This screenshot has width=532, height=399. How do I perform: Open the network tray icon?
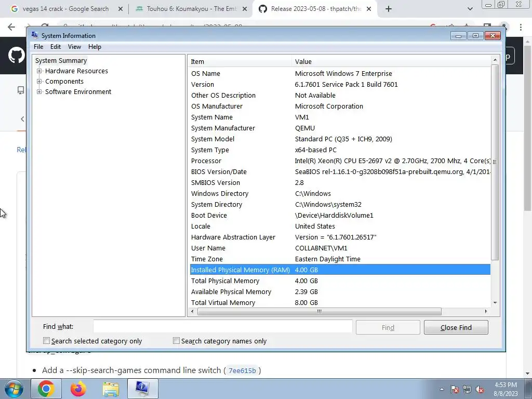pyautogui.click(x=467, y=389)
